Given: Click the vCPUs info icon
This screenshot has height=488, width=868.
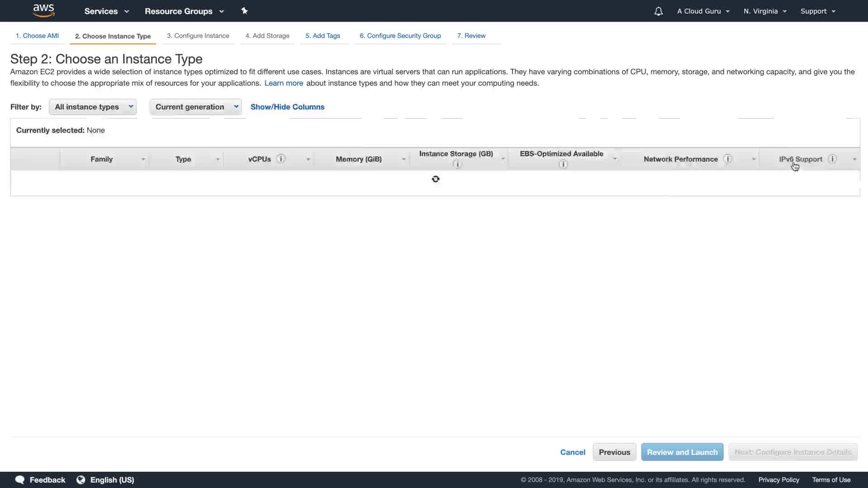Looking at the screenshot, I should coord(281,159).
